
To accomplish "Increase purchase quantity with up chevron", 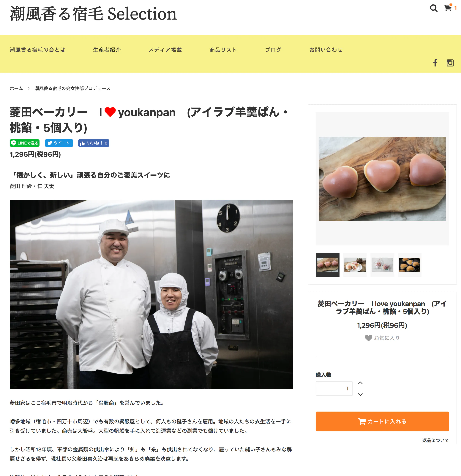I will (360, 383).
